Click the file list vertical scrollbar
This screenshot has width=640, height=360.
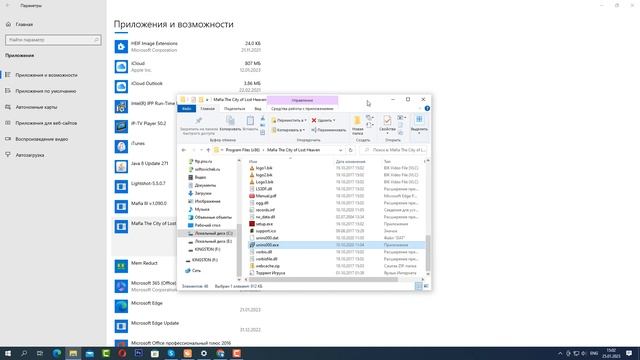[x=428, y=253]
